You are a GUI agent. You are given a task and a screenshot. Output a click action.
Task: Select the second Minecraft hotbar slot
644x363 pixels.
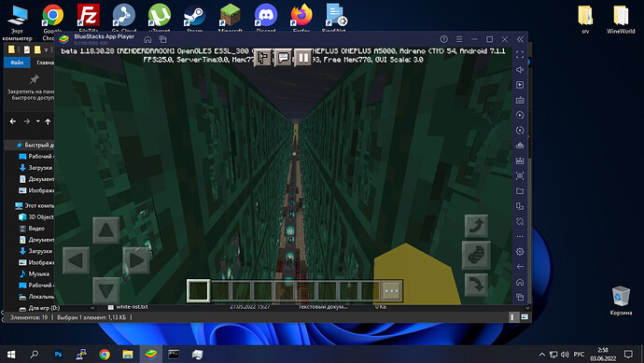(x=220, y=291)
